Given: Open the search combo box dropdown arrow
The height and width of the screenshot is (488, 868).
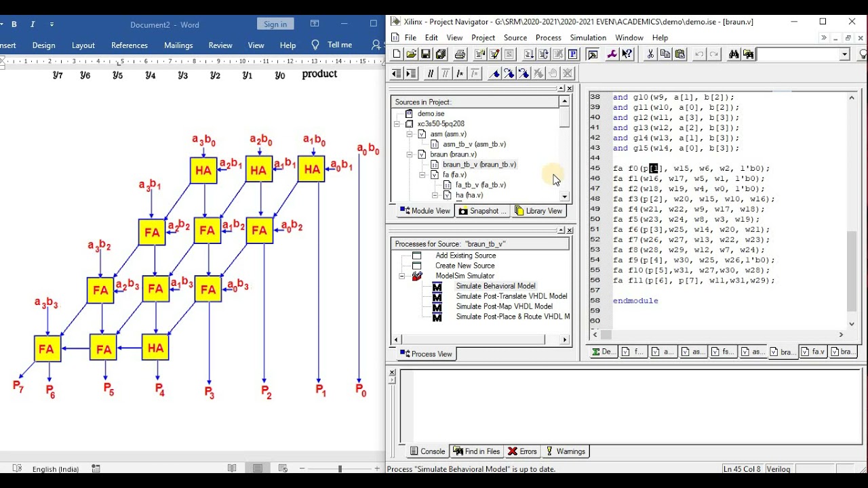Looking at the screenshot, I should pos(845,54).
